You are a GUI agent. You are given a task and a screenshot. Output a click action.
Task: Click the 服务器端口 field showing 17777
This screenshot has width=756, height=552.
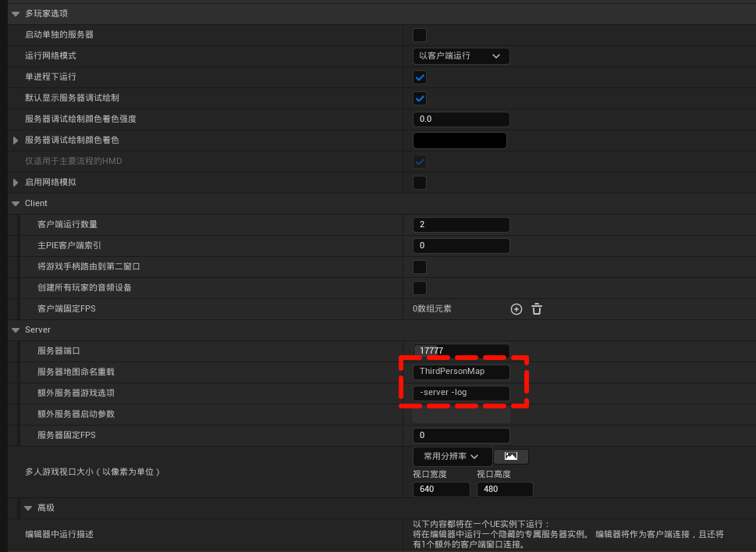pos(460,351)
